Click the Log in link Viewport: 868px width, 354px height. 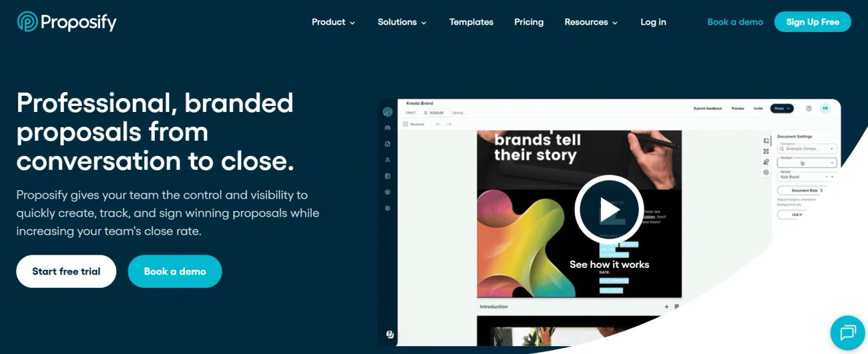pos(653,22)
